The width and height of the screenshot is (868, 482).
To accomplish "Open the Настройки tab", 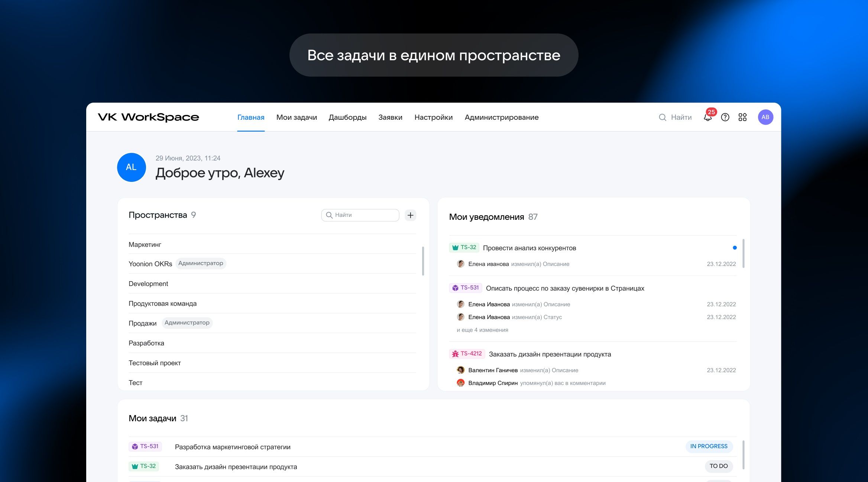I will 433,118.
